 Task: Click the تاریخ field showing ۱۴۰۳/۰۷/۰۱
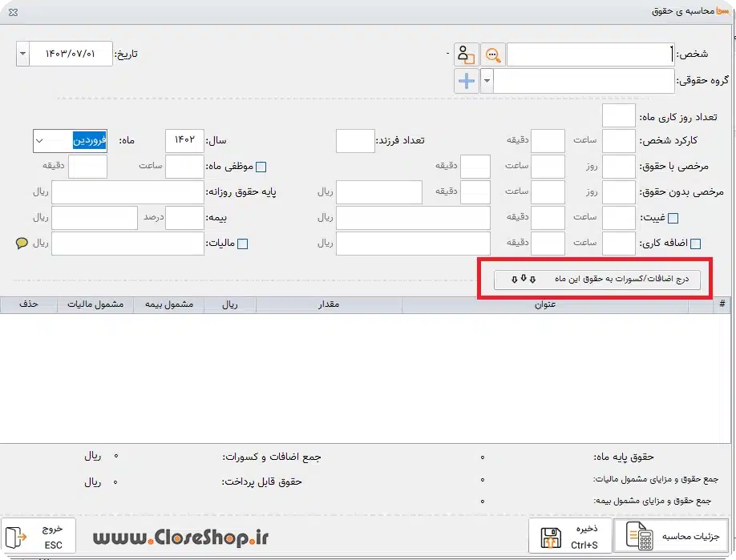[x=71, y=54]
